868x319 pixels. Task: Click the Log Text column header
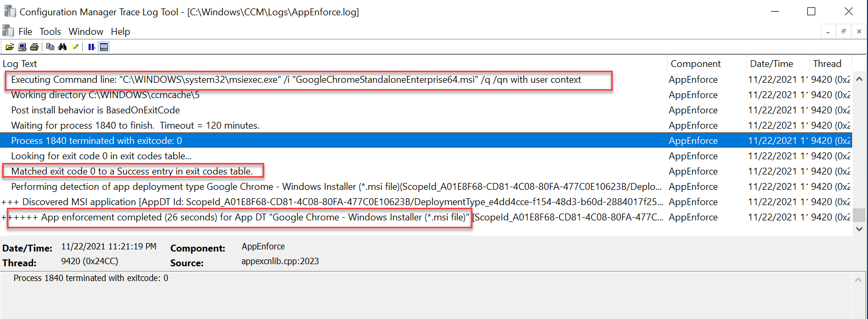[20, 64]
